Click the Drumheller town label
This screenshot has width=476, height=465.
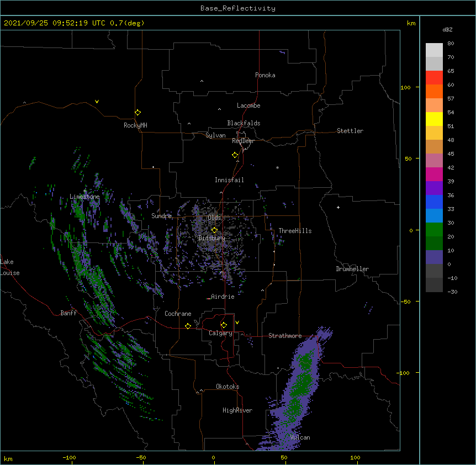coord(352,269)
